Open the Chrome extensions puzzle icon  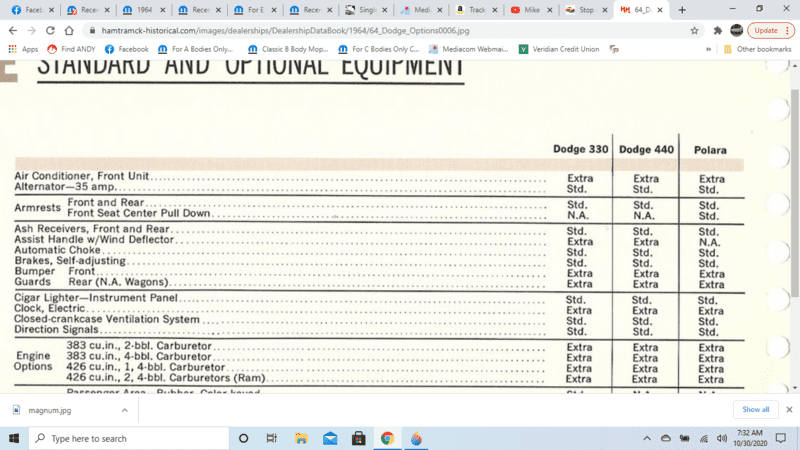718,31
